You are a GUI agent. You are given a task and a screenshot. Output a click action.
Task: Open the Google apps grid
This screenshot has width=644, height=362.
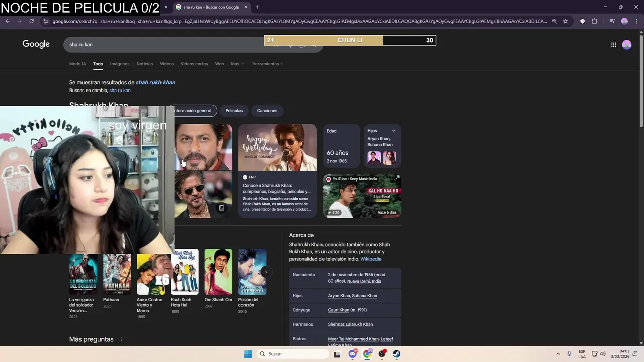point(613,45)
